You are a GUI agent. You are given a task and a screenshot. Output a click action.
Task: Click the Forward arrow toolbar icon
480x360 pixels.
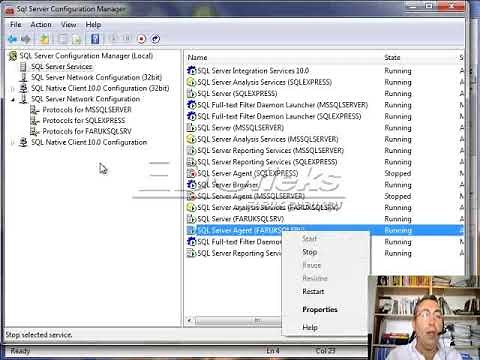[x=26, y=39]
